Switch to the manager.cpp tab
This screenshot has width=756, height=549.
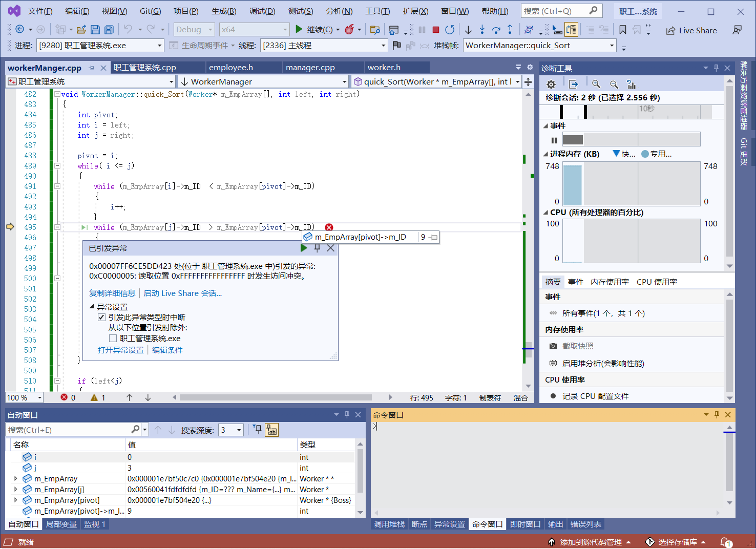pyautogui.click(x=310, y=68)
